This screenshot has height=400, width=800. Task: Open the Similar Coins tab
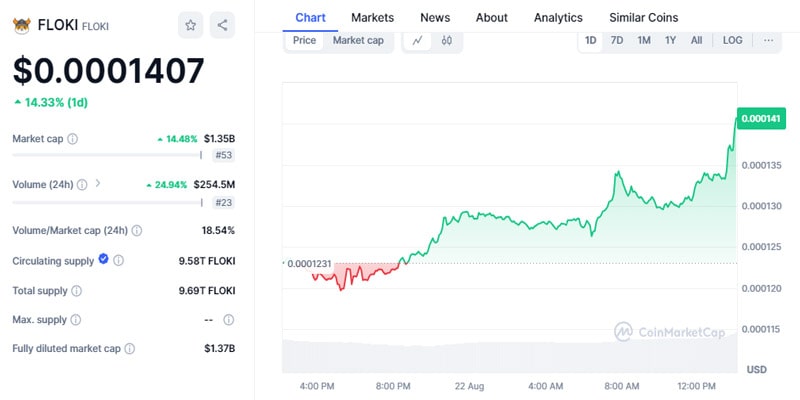pyautogui.click(x=644, y=18)
